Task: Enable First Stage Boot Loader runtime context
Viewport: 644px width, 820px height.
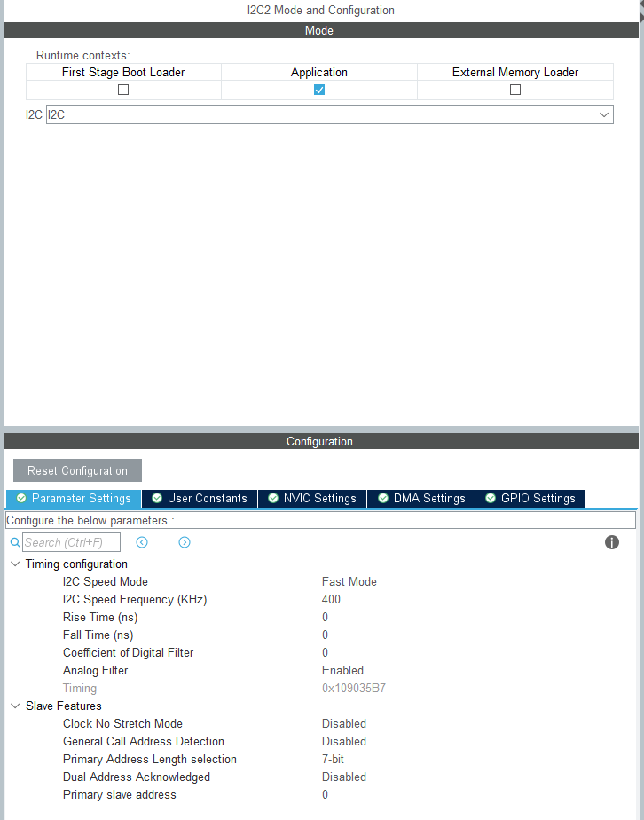Action: (x=123, y=90)
